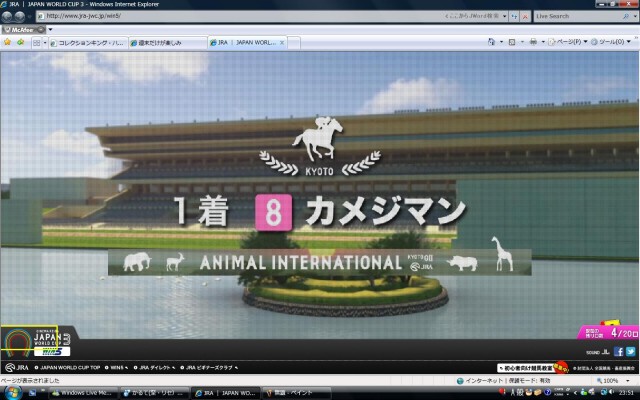Click the system tray clock 23:51
640x400 pixels.
(x=626, y=393)
